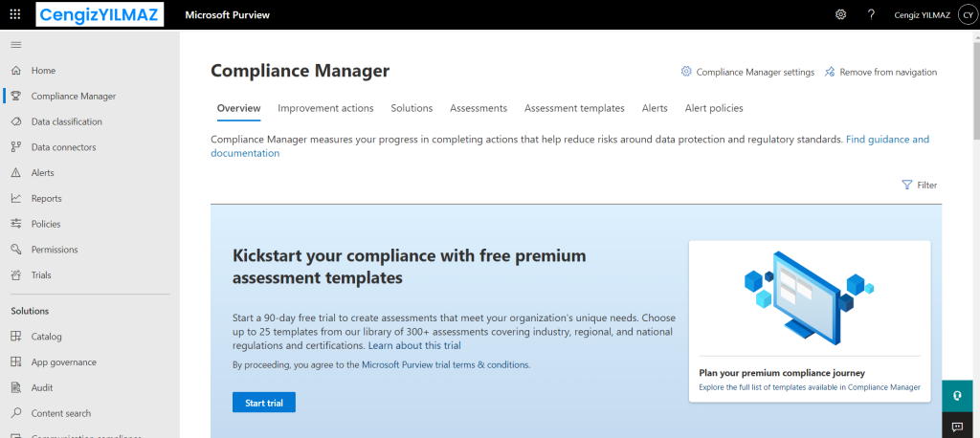
Task: Click the Alerts warning triangle icon
Action: pos(15,173)
